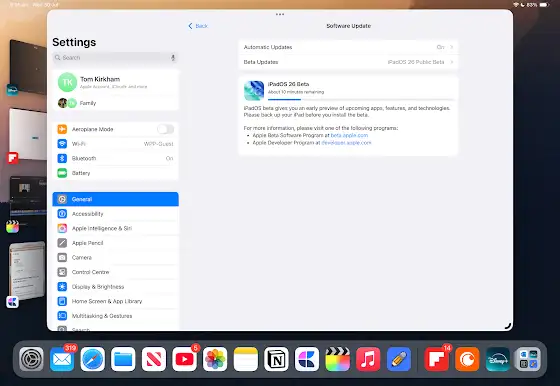Tap the TK profile avatar
Screen dimensions: 560x386
(67, 82)
